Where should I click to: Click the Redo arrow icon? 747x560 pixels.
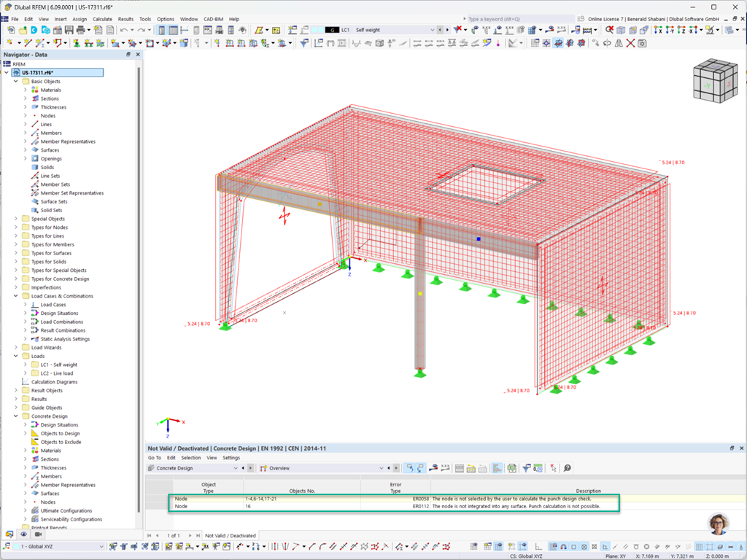(141, 30)
